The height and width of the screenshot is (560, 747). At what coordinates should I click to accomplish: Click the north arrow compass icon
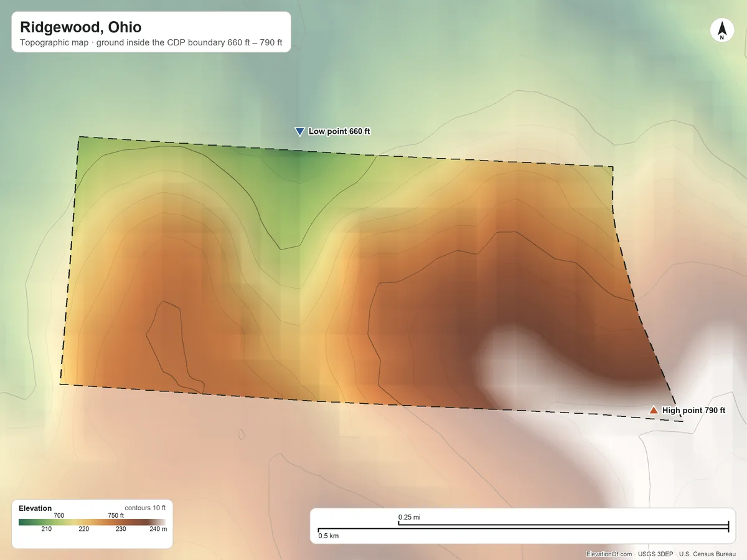[722, 30]
